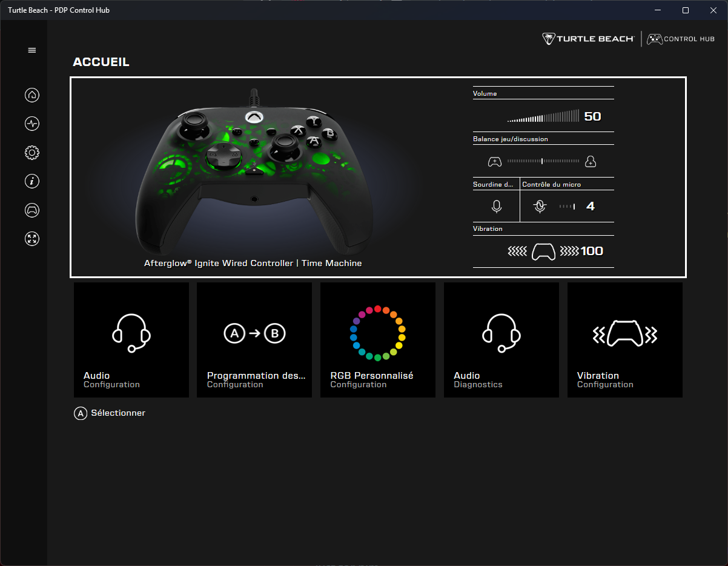The image size is (728, 566).
Task: Select the diagnostics pulse icon in sidebar
Action: click(x=31, y=124)
